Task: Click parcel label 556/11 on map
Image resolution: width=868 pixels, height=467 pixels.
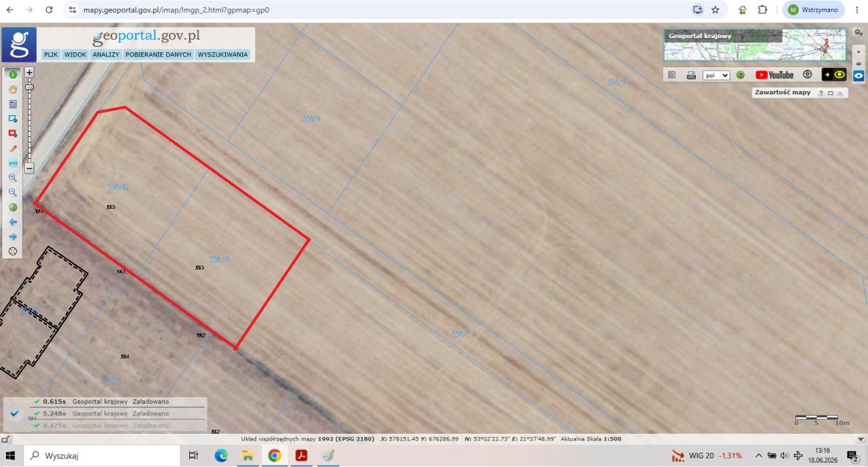Action: 220,259
